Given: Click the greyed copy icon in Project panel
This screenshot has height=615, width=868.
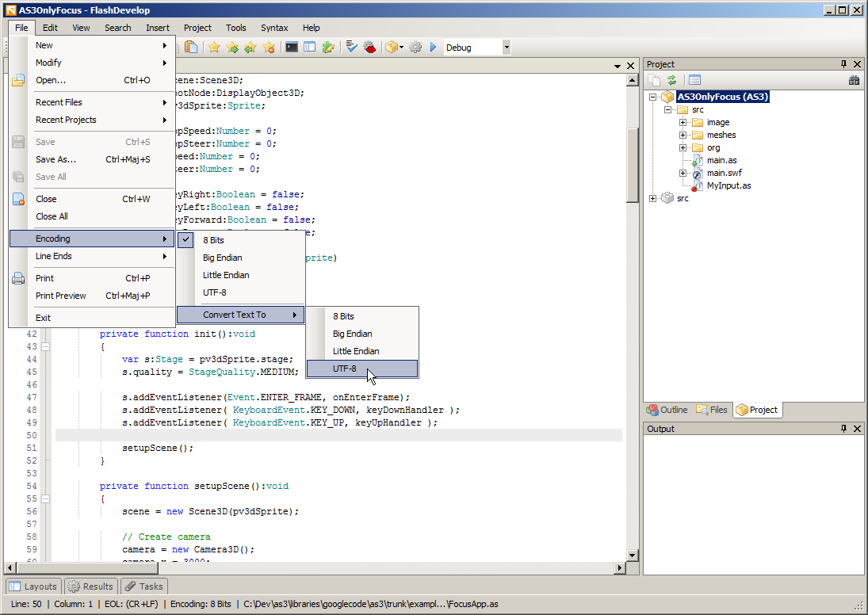Looking at the screenshot, I should pos(654,80).
